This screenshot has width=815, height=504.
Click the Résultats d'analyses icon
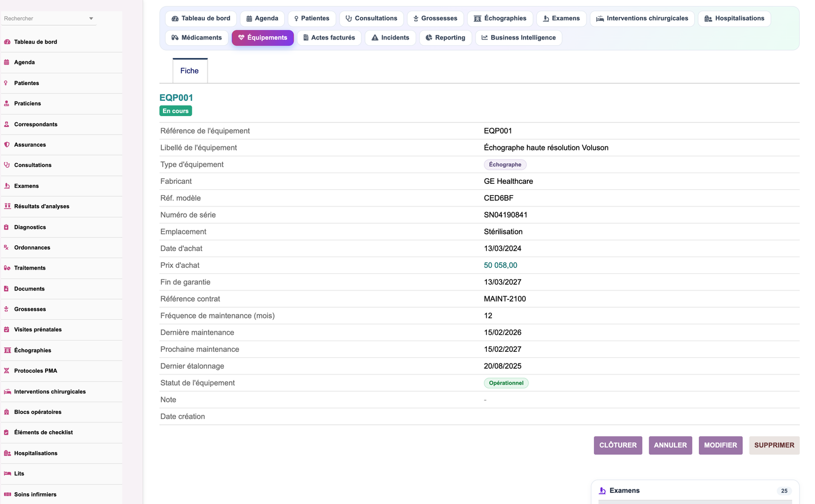pyautogui.click(x=7, y=206)
